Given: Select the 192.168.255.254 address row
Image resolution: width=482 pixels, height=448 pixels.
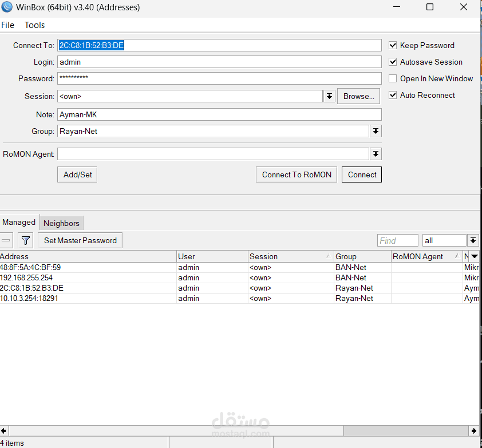Looking at the screenshot, I should point(239,278).
